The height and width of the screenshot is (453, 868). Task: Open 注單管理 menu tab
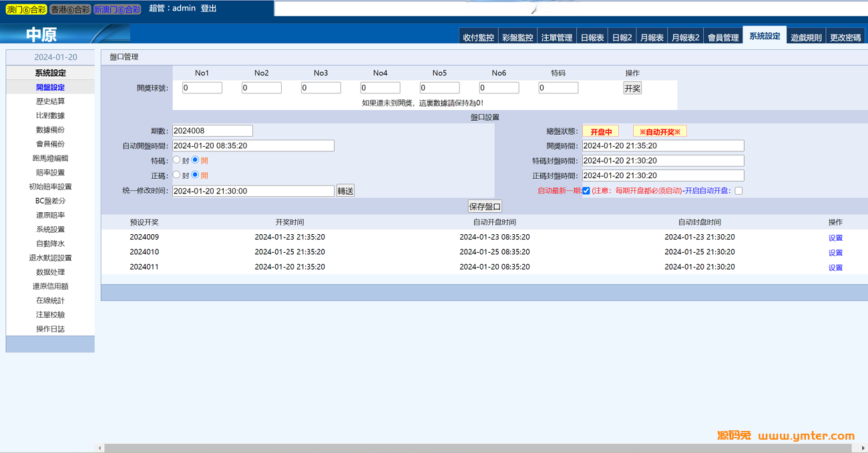(x=557, y=37)
